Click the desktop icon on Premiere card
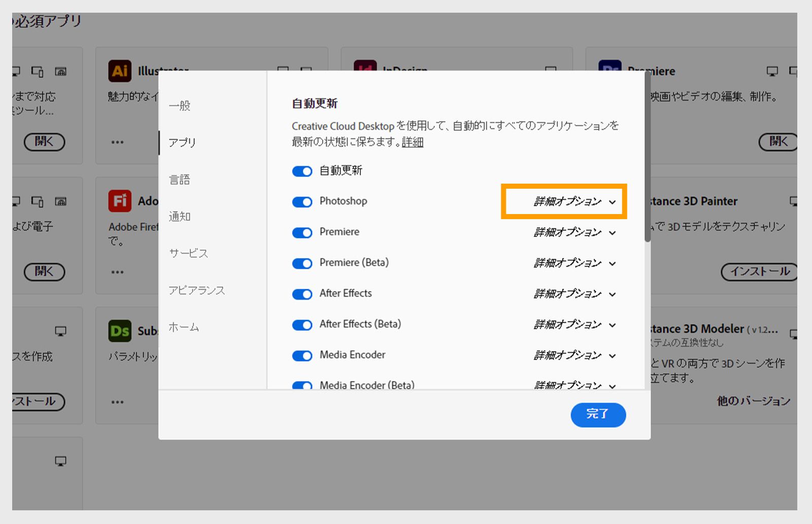This screenshot has height=524, width=812. point(772,72)
